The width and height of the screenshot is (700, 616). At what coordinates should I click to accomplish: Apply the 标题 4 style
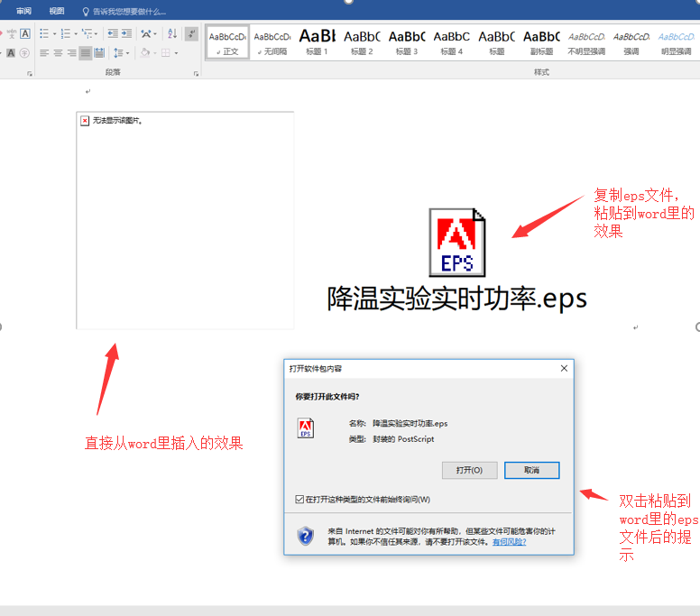pyautogui.click(x=452, y=42)
